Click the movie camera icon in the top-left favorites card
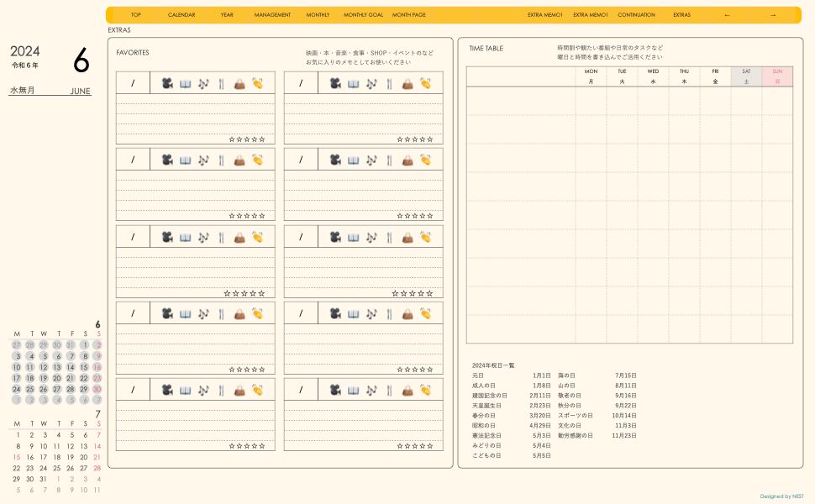This screenshot has height=504, width=815. coord(167,83)
